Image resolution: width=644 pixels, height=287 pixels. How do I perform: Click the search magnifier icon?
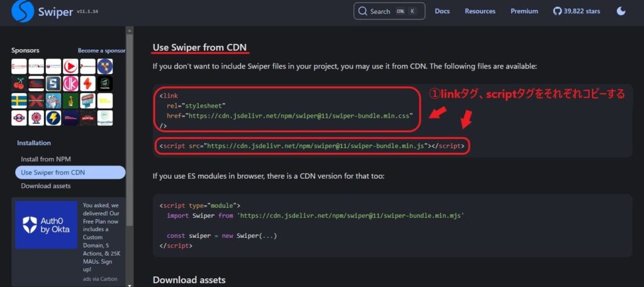click(362, 11)
